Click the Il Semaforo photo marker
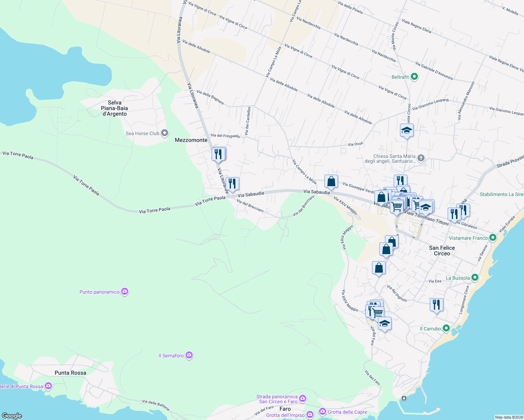 click(189, 355)
